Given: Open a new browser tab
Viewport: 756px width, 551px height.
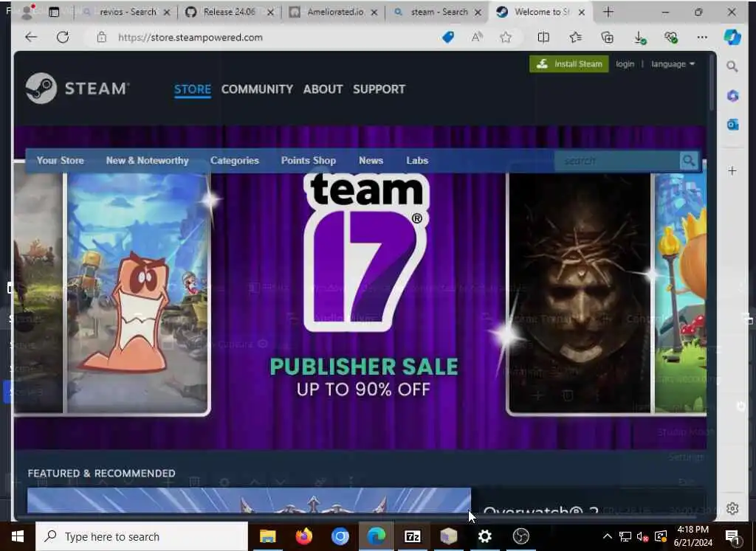Looking at the screenshot, I should click(x=608, y=12).
